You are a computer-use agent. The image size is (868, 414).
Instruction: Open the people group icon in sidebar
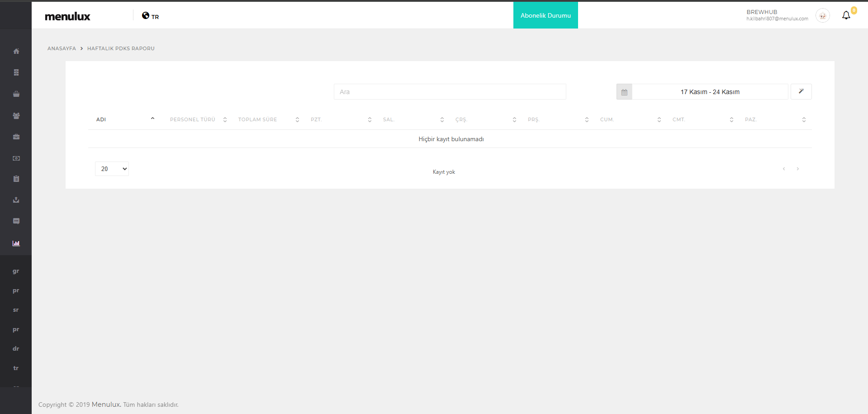(x=16, y=116)
